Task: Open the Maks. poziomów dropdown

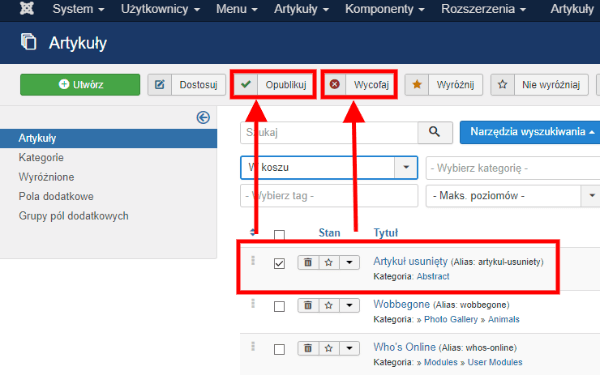Action: click(513, 196)
